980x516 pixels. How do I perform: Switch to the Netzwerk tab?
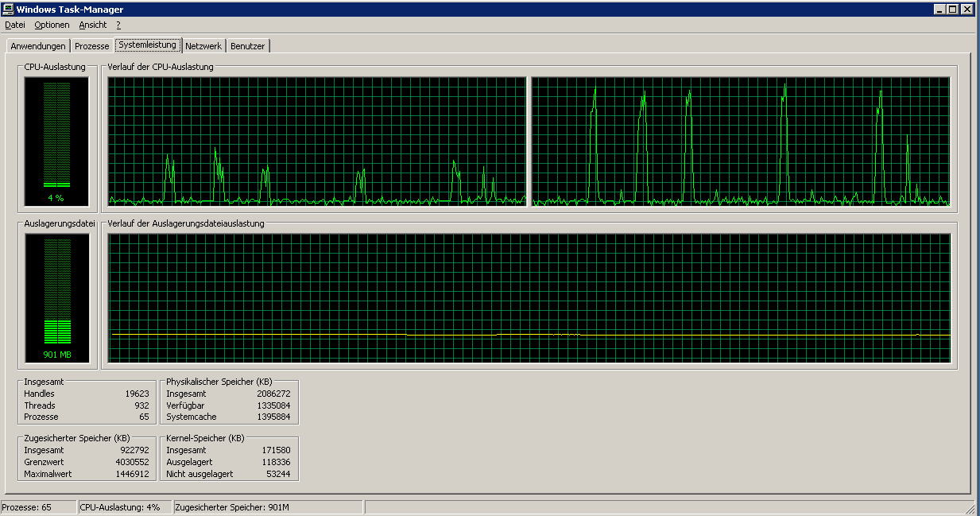203,46
